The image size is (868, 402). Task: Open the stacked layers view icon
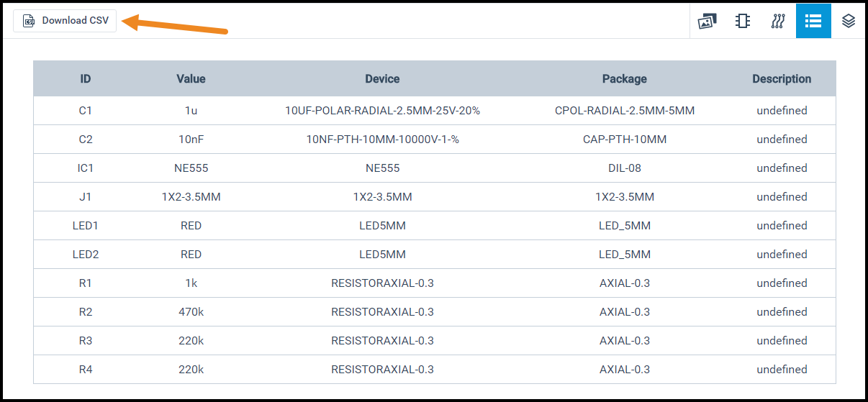[849, 21]
